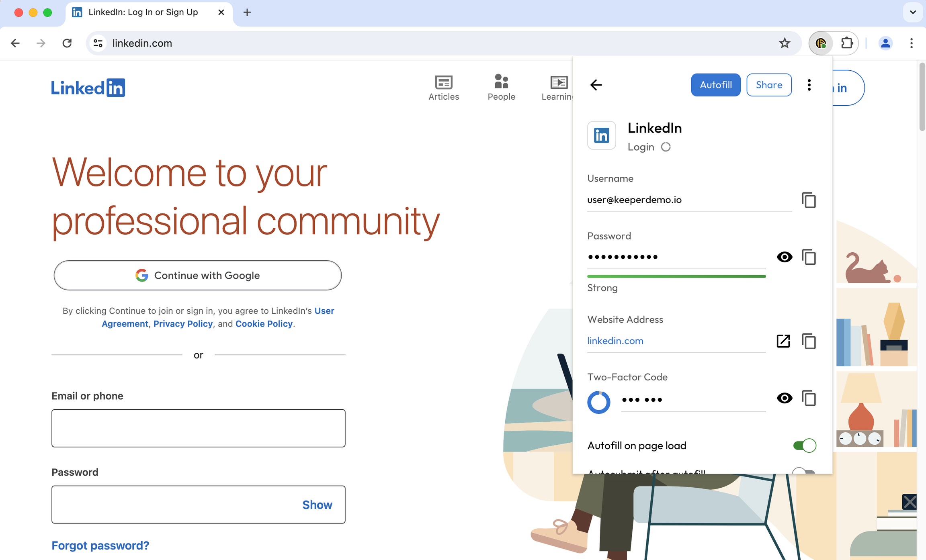Expand the tab search chevron
The width and height of the screenshot is (926, 560).
click(913, 12)
